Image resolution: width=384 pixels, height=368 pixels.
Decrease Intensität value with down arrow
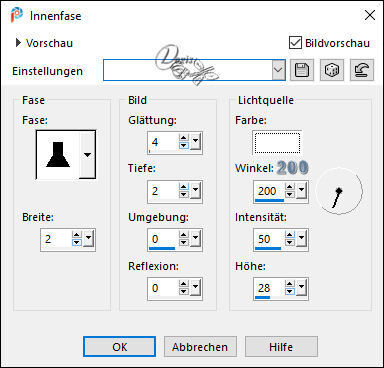pyautogui.click(x=290, y=243)
